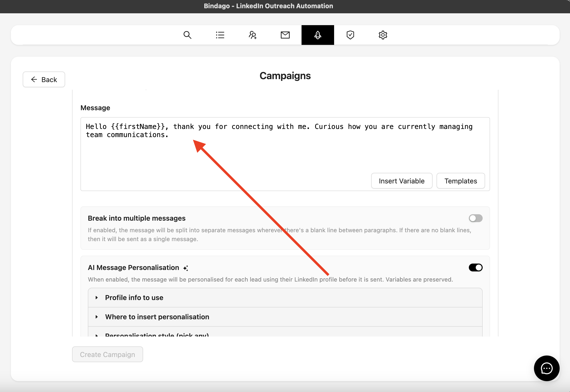This screenshot has height=392, width=570.
Task: Open the search tab magnifier icon
Action: (188, 35)
